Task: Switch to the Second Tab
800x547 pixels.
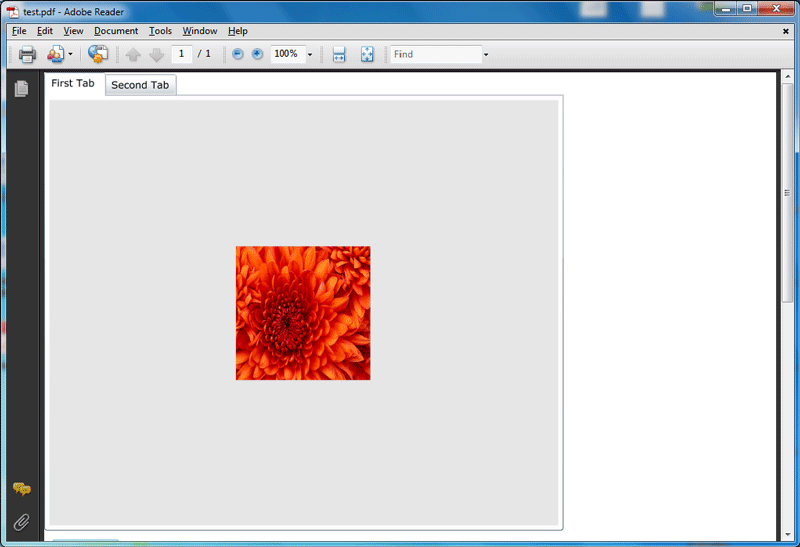Action: 140,85
